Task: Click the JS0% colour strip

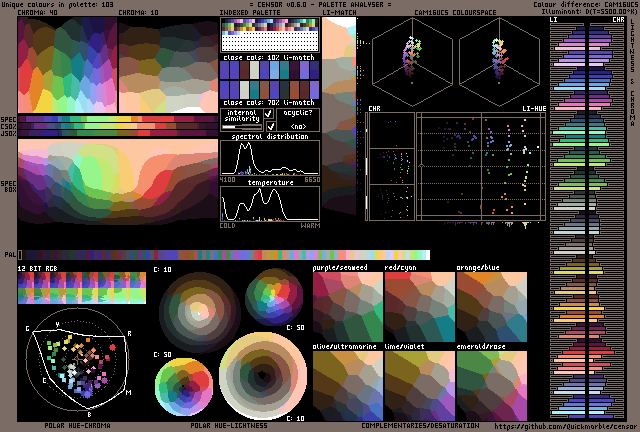Action: pyautogui.click(x=118, y=133)
